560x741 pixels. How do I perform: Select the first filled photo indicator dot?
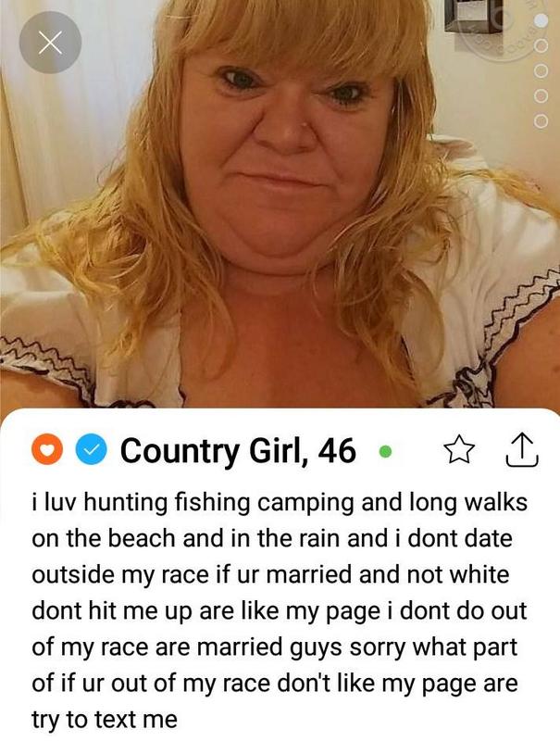[x=541, y=20]
